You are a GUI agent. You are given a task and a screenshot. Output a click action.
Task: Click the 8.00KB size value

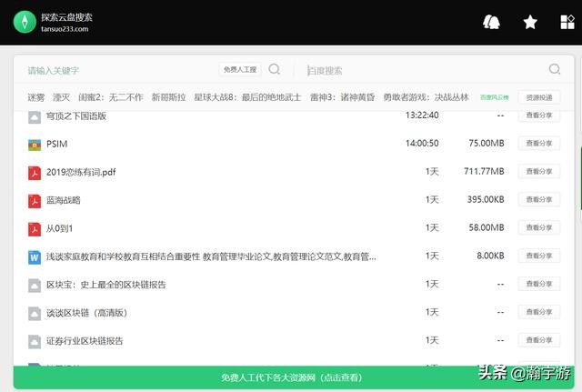[490, 256]
